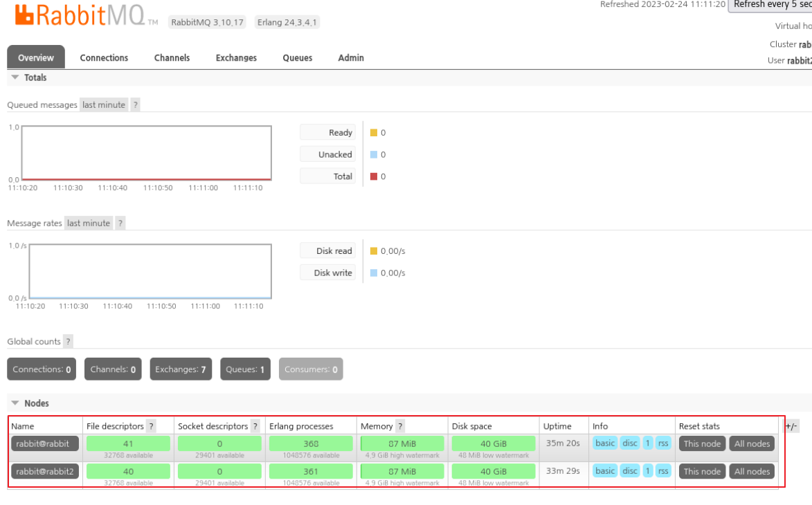Open the Queues: 1 global count
The height and width of the screenshot is (505, 812).
click(245, 369)
